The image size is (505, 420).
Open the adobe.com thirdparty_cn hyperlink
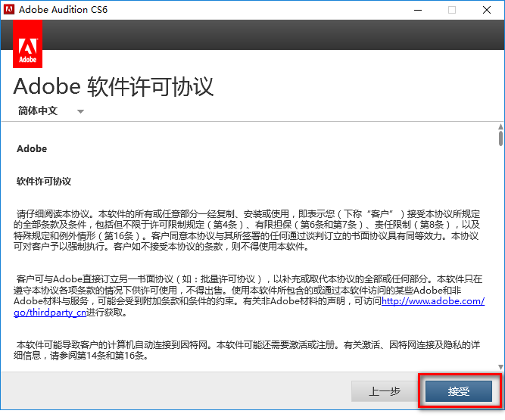pos(433,301)
